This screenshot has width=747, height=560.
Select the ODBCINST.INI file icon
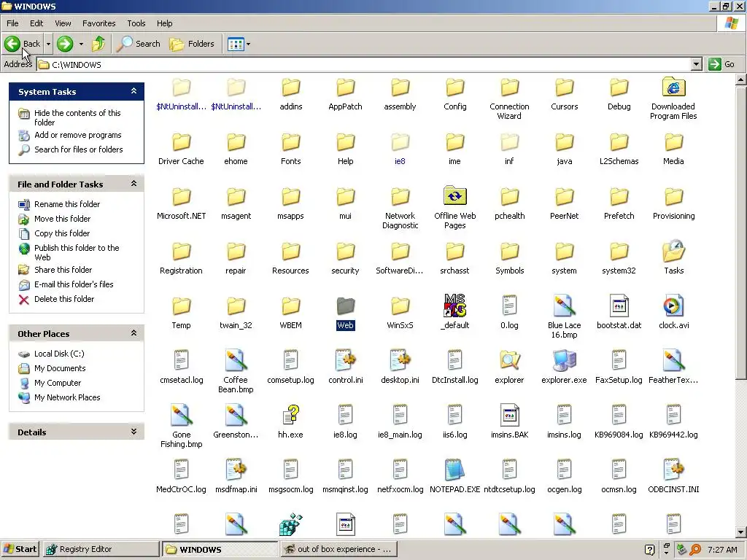673,470
